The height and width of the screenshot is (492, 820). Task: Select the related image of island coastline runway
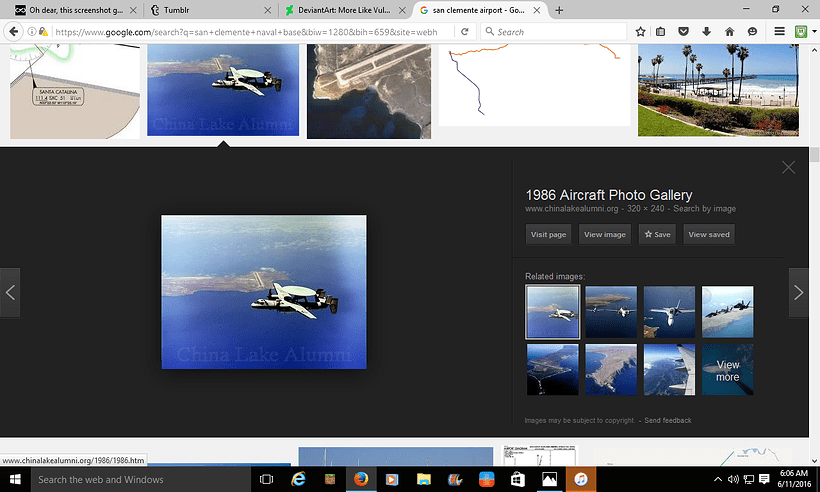[552, 369]
